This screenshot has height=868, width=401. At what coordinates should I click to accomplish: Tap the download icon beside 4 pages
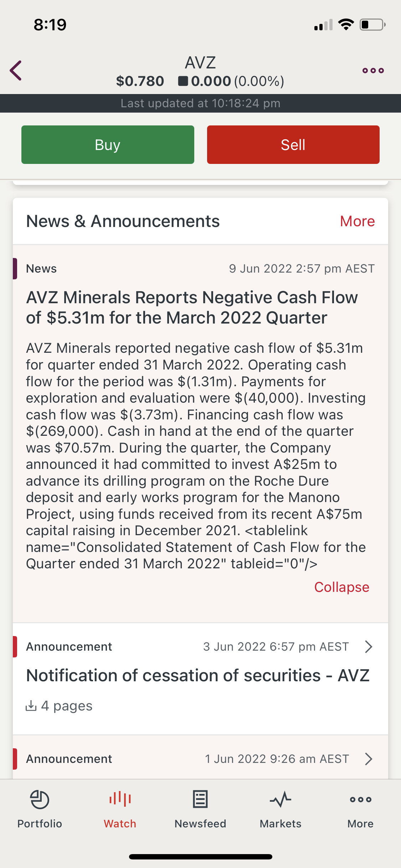31,706
